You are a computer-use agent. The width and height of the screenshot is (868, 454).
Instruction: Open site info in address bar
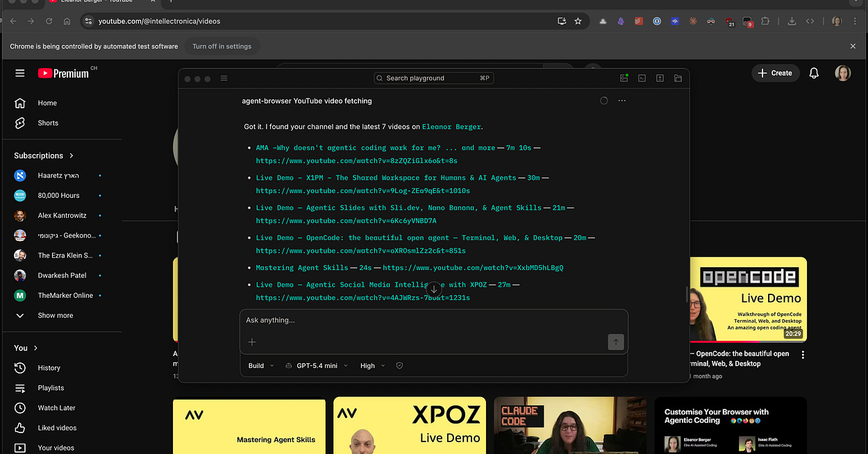coord(87,22)
